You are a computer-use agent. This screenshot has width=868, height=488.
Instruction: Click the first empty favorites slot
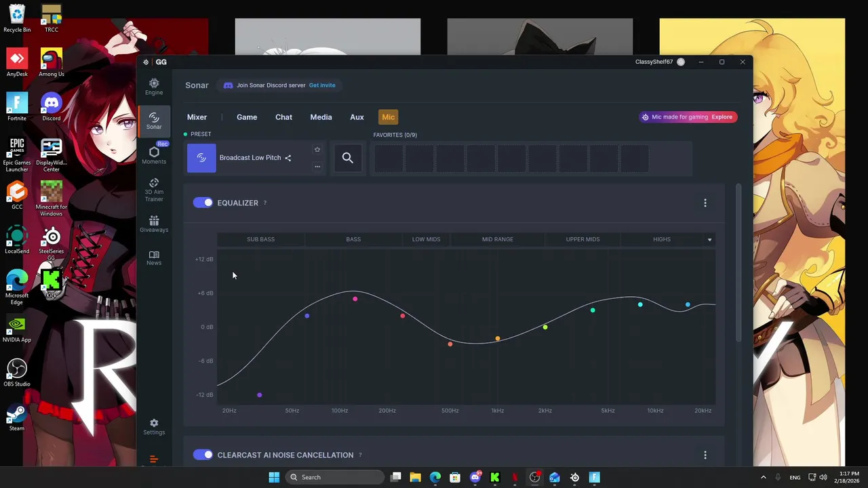click(x=389, y=158)
